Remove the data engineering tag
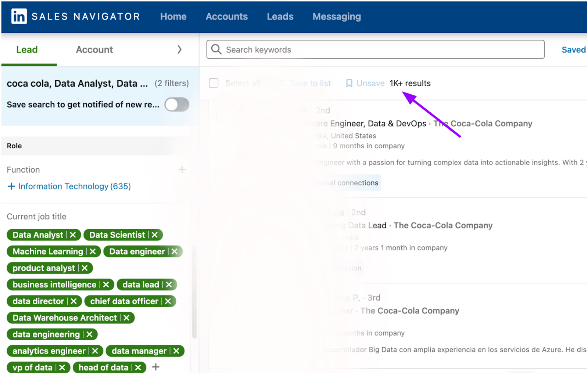This screenshot has height=373, width=588. [89, 334]
